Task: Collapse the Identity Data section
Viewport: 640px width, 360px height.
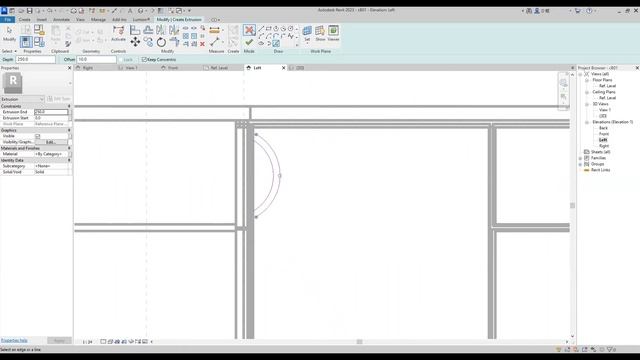Action: tap(69, 160)
